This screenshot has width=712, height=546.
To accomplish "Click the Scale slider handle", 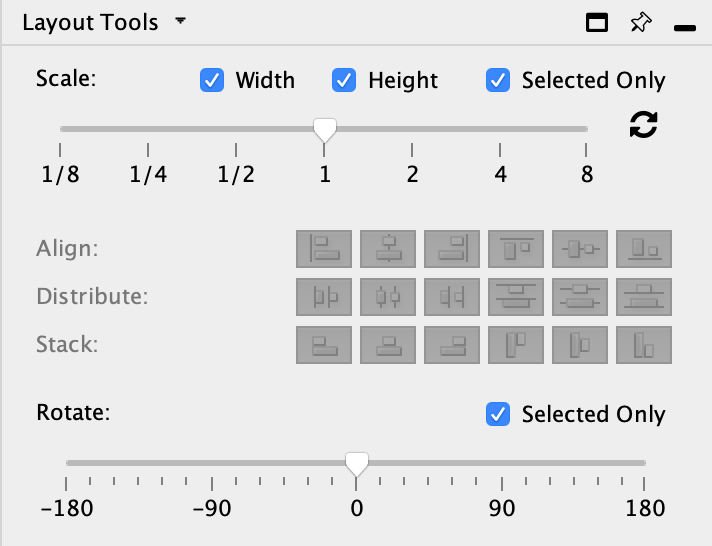I will [325, 130].
